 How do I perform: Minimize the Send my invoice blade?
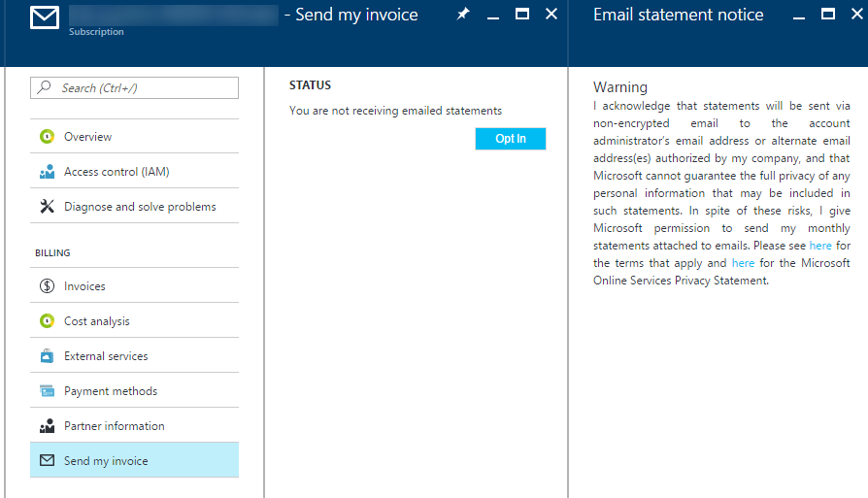pyautogui.click(x=493, y=17)
